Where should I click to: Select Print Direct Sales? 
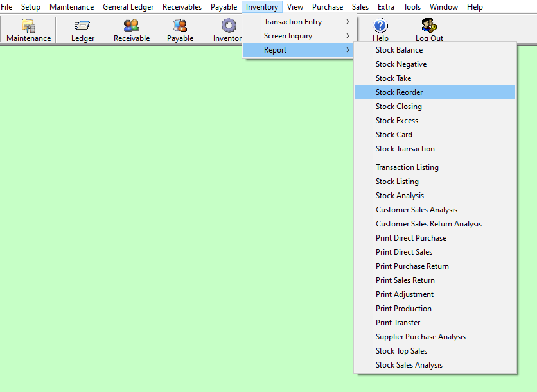pyautogui.click(x=435, y=252)
